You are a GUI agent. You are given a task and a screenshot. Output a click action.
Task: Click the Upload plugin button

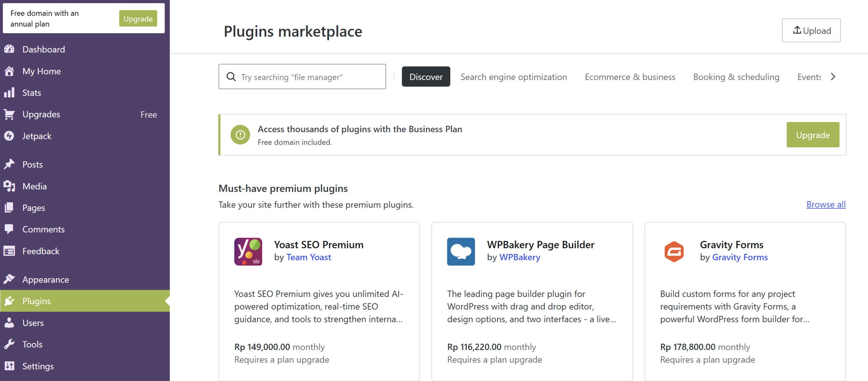[811, 31]
